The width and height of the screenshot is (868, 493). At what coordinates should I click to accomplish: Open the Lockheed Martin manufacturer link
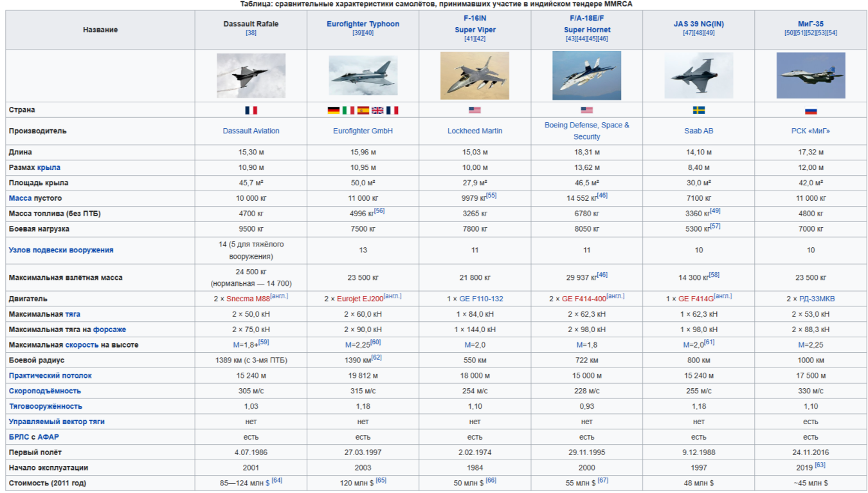[475, 131]
